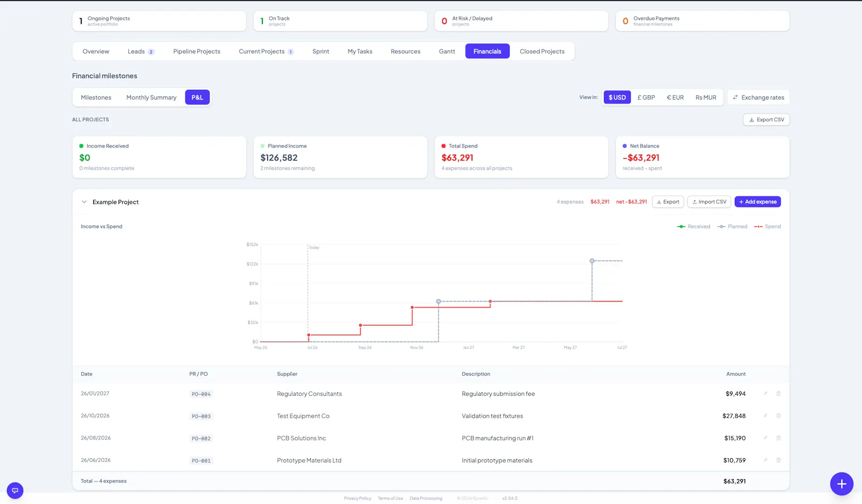Click the Prototype Materials Ltd supplier cell

coord(309,460)
